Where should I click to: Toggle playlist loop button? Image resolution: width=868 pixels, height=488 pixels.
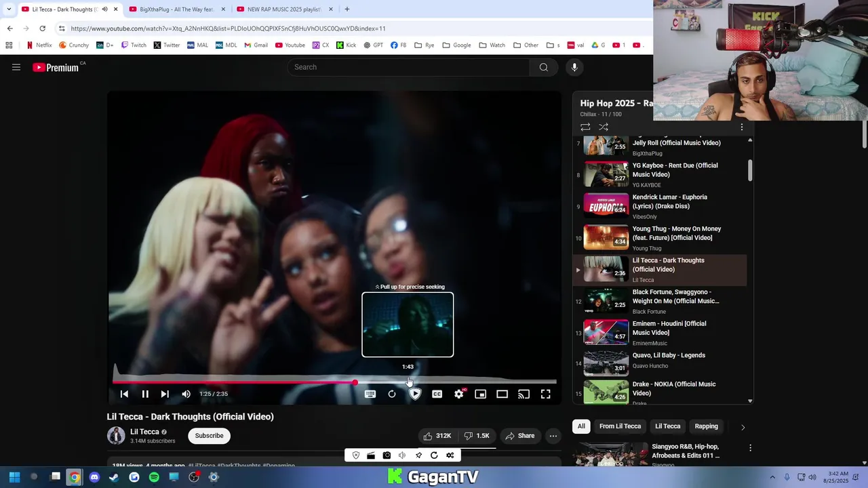coord(585,127)
